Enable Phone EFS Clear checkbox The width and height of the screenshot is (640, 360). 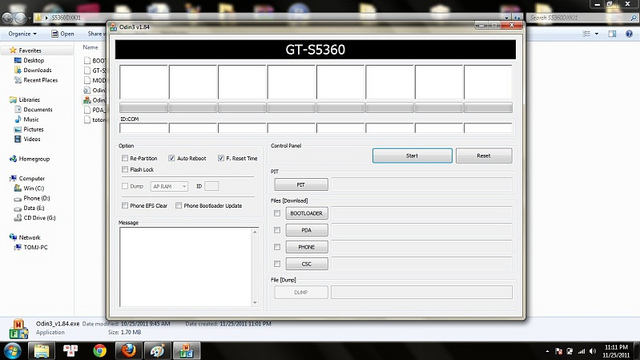125,206
